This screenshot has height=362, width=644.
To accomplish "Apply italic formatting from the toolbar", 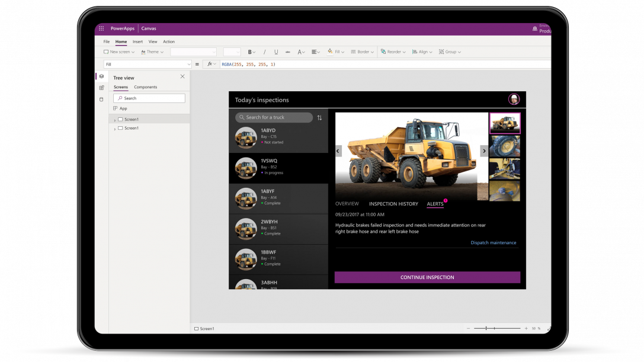I will (264, 52).
